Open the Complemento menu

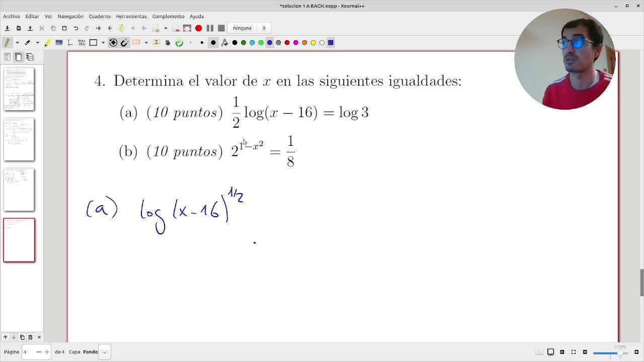click(x=168, y=17)
